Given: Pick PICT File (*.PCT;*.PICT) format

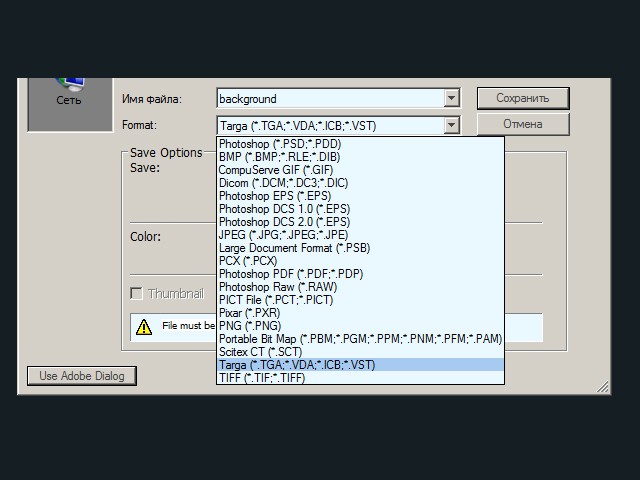Looking at the screenshot, I should (360, 300).
